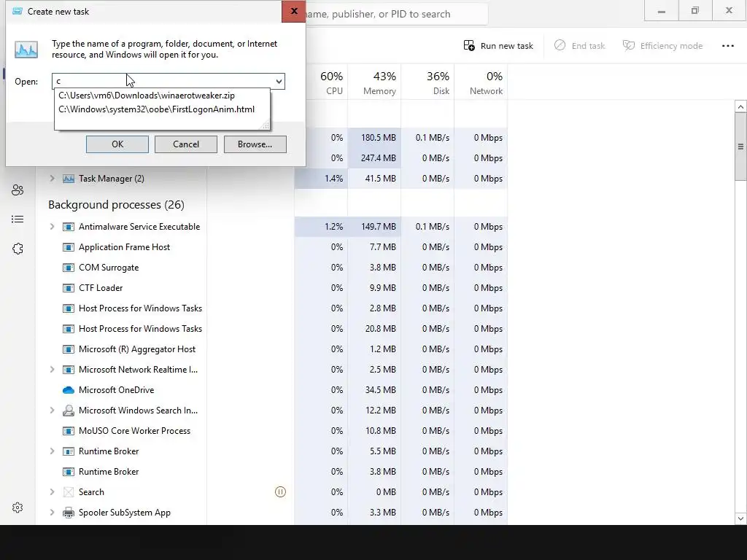The width and height of the screenshot is (747, 560).
Task: Click the End task button
Action: (579, 46)
